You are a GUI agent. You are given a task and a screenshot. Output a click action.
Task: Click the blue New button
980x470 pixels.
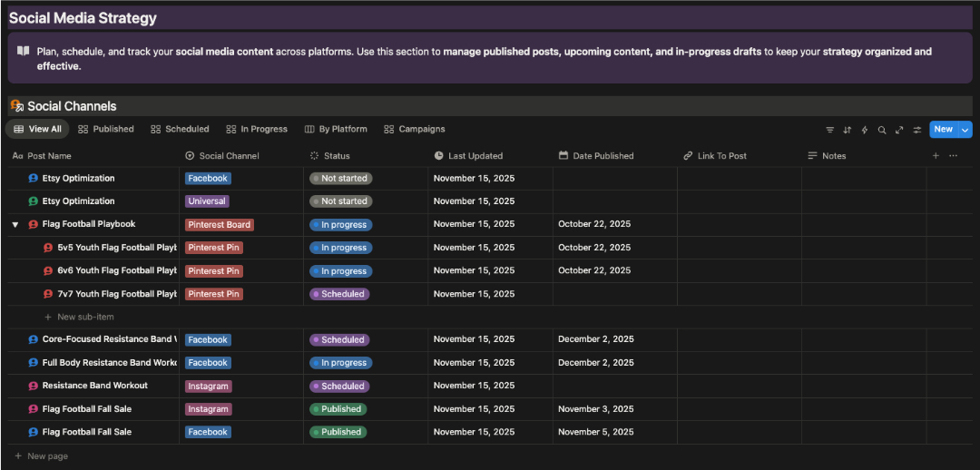tap(943, 130)
